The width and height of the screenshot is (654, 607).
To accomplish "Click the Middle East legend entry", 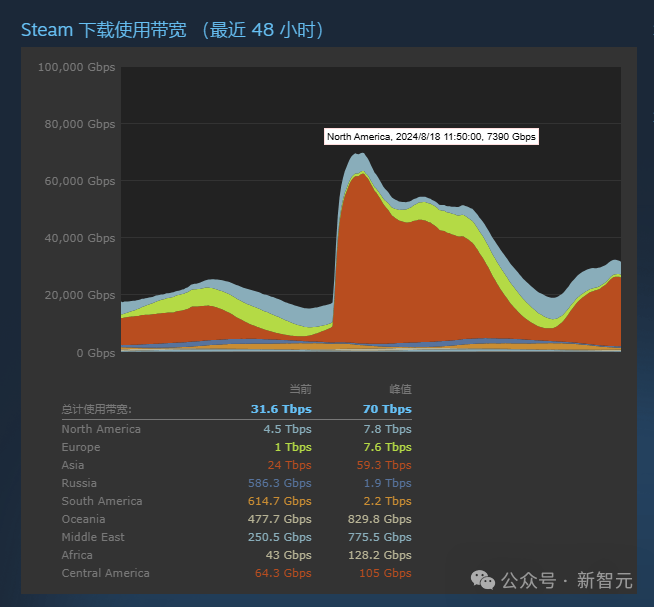I will tap(93, 537).
